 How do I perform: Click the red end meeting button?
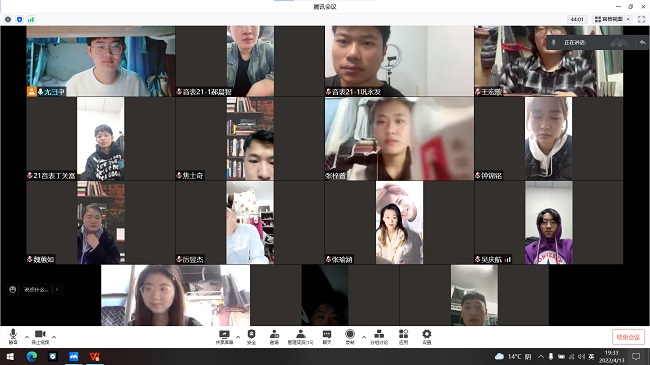click(628, 337)
